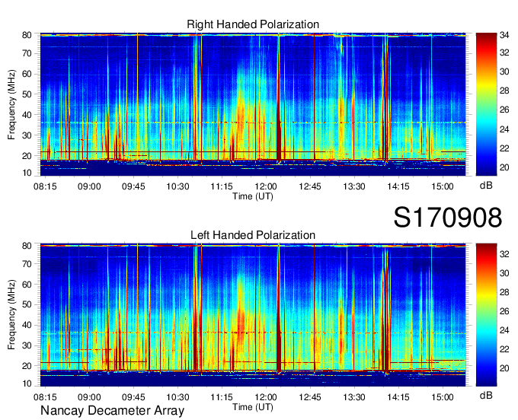Click the "dB" label under the Left Handed color bar
The image size is (518, 420).
486,395
